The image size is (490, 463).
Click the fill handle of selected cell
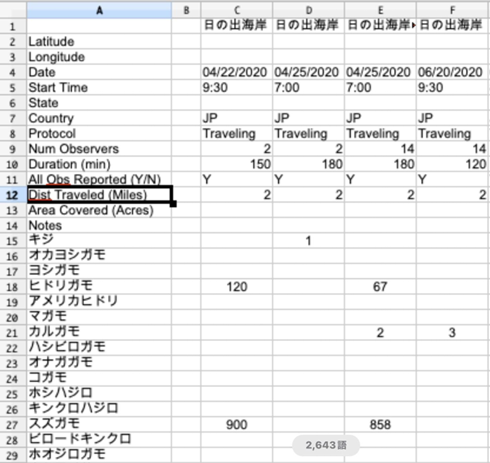pyautogui.click(x=173, y=204)
